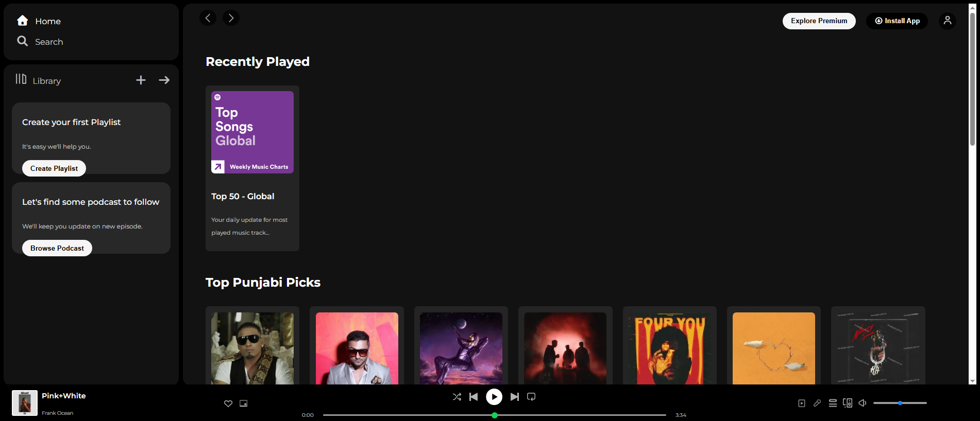
Task: Open the user profile icon
Action: tap(948, 21)
